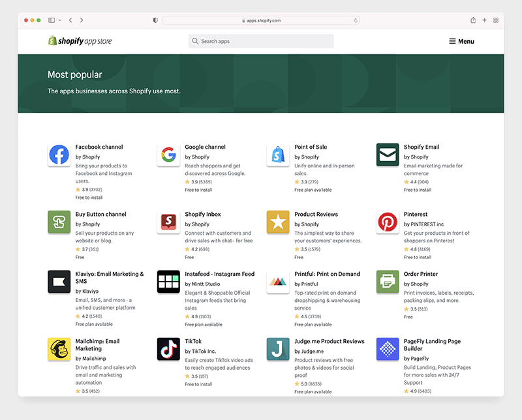The height and width of the screenshot is (420, 522).
Task: Click the '5.0 (8835)' rating text
Action: point(311,383)
